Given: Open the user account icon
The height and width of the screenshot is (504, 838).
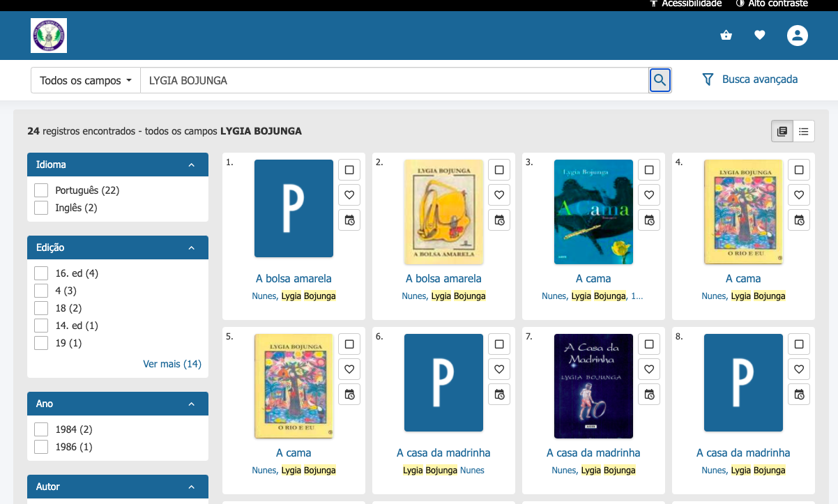Looking at the screenshot, I should [798, 36].
